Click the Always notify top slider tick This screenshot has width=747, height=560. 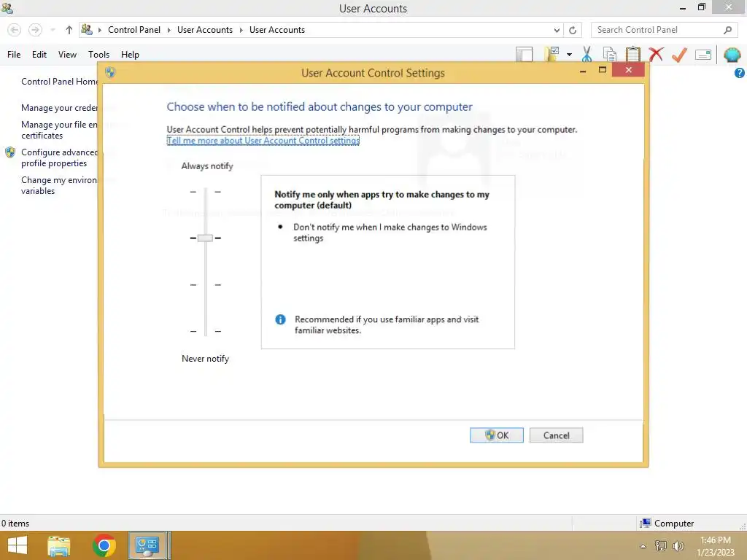pyautogui.click(x=205, y=192)
